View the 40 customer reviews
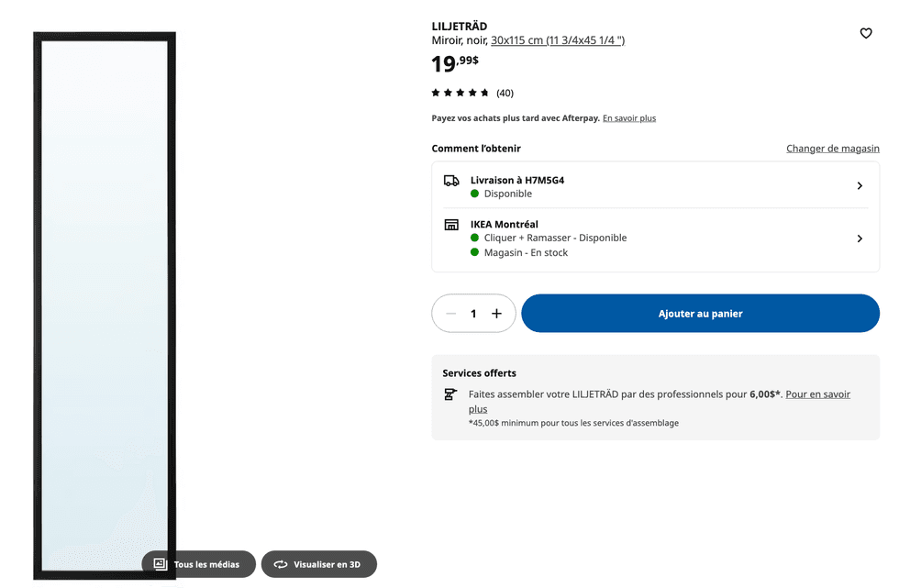Image resolution: width=899 pixels, height=588 pixels. click(504, 93)
